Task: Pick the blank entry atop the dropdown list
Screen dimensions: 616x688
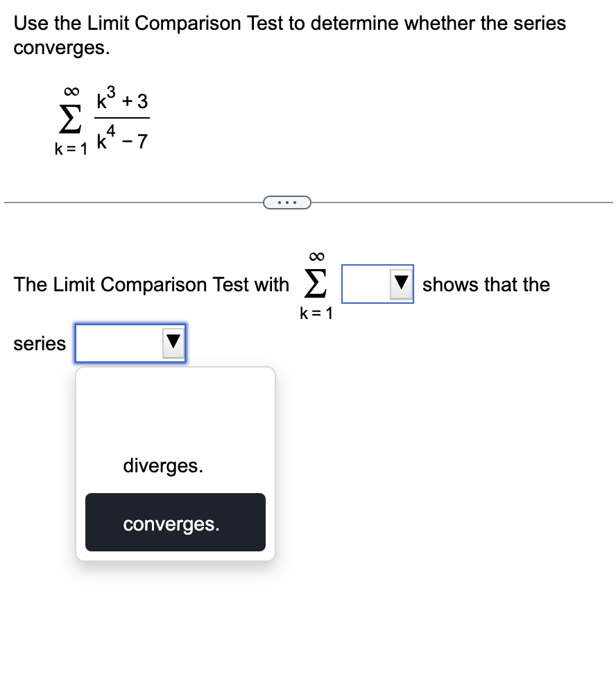Action: pos(175,406)
